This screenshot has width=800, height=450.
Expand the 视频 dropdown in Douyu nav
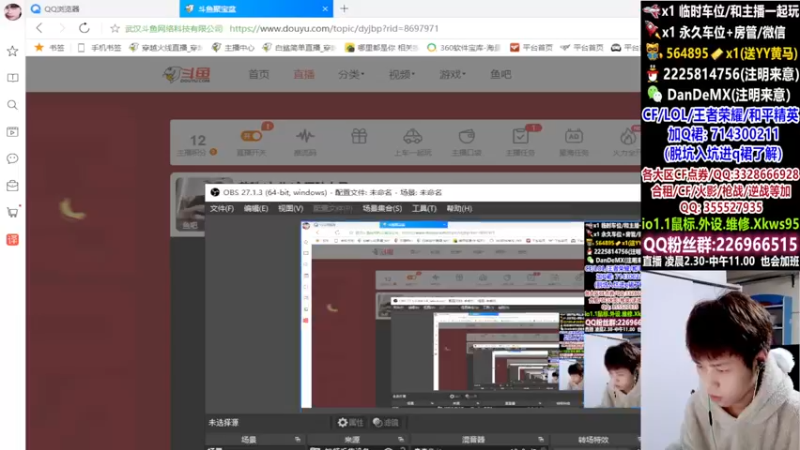402,74
